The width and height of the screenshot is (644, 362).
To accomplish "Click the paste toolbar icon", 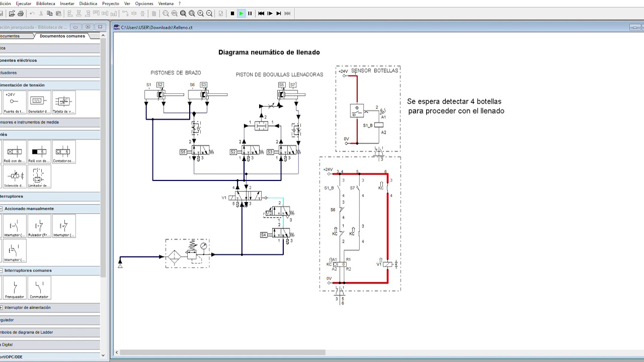I will click(x=58, y=14).
